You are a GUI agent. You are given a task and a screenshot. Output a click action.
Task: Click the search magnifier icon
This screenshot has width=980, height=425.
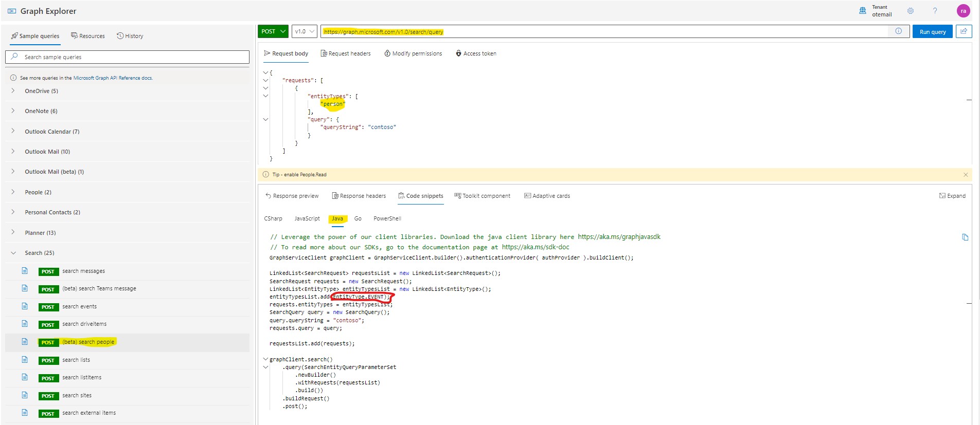click(14, 57)
